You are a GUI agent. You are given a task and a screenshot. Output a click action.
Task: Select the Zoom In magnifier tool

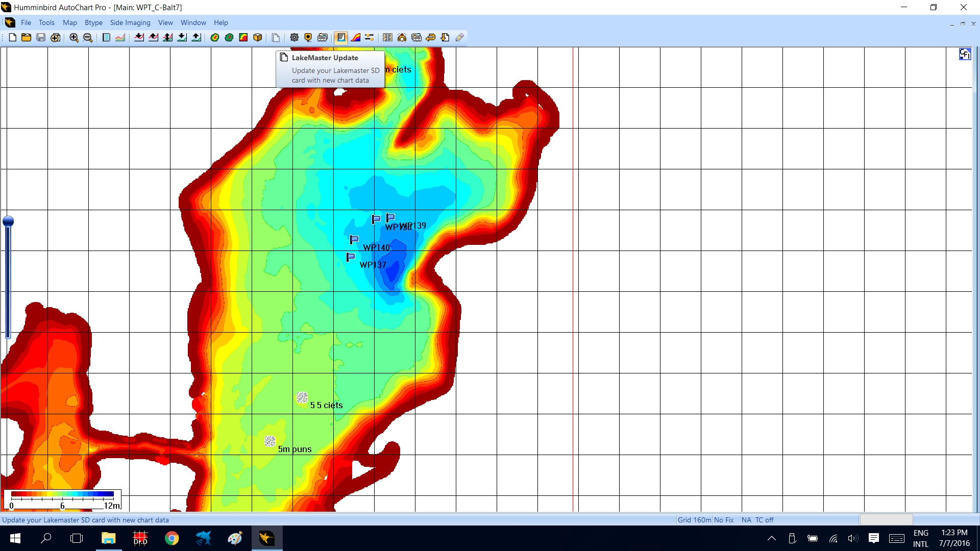click(x=74, y=38)
